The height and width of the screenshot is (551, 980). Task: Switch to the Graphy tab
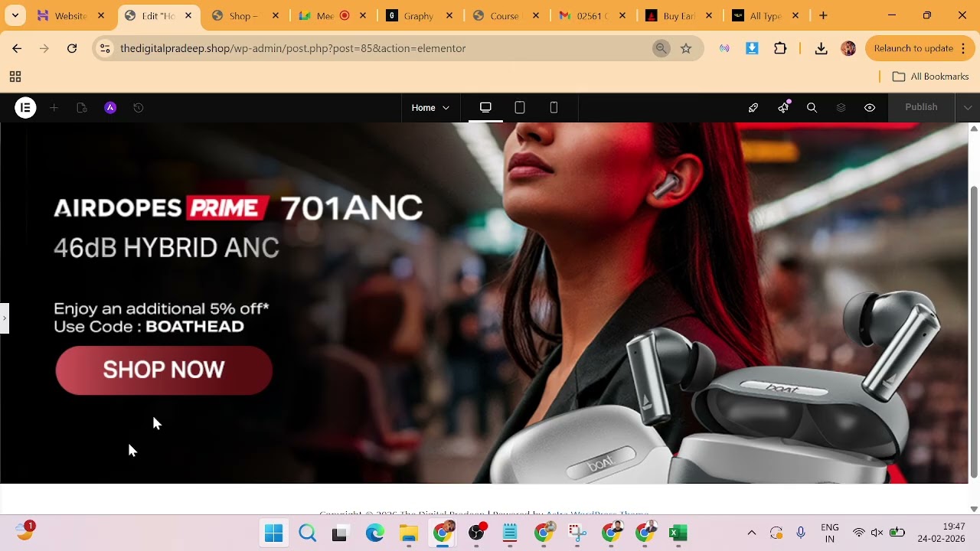(420, 15)
